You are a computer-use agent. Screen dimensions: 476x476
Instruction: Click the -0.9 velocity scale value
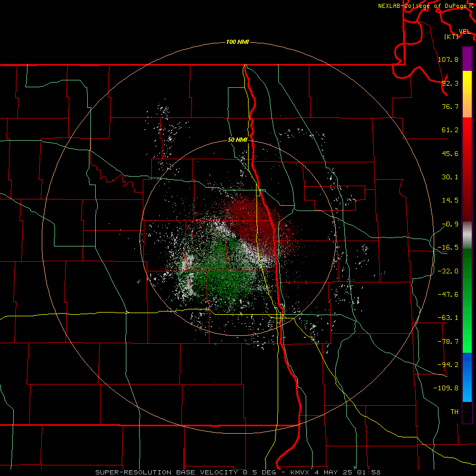[x=450, y=224]
